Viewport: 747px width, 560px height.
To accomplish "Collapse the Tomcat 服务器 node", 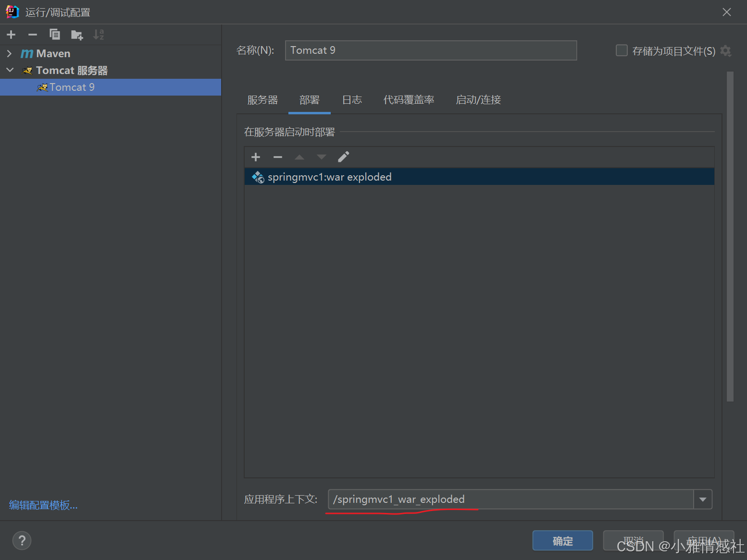I will click(10, 70).
